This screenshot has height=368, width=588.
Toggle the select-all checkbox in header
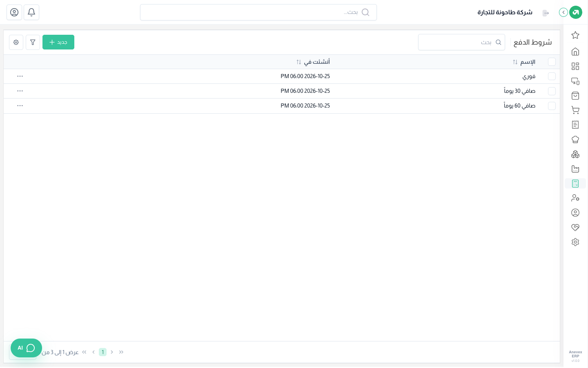coord(552,62)
